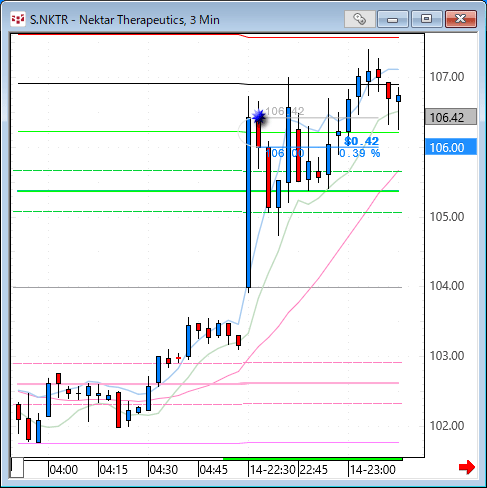Click the 102.00 price axis label

tap(447, 426)
